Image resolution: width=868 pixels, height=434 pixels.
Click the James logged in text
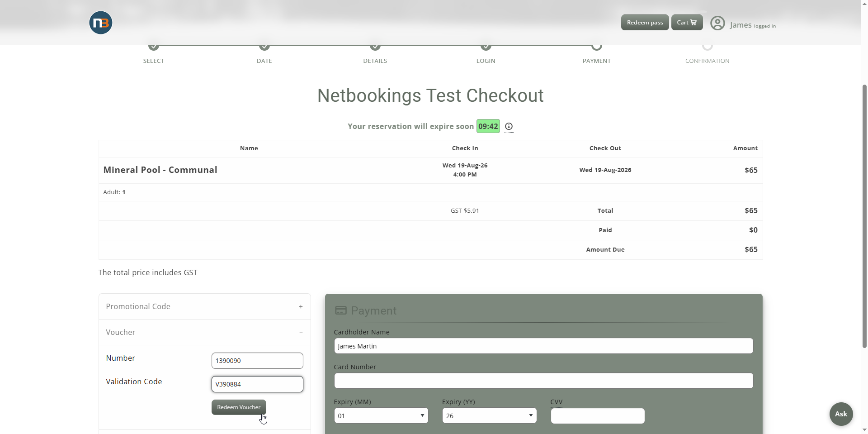coord(753,25)
